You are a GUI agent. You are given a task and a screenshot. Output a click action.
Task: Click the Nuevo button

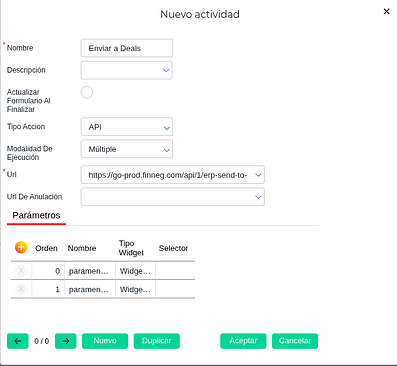tap(105, 341)
